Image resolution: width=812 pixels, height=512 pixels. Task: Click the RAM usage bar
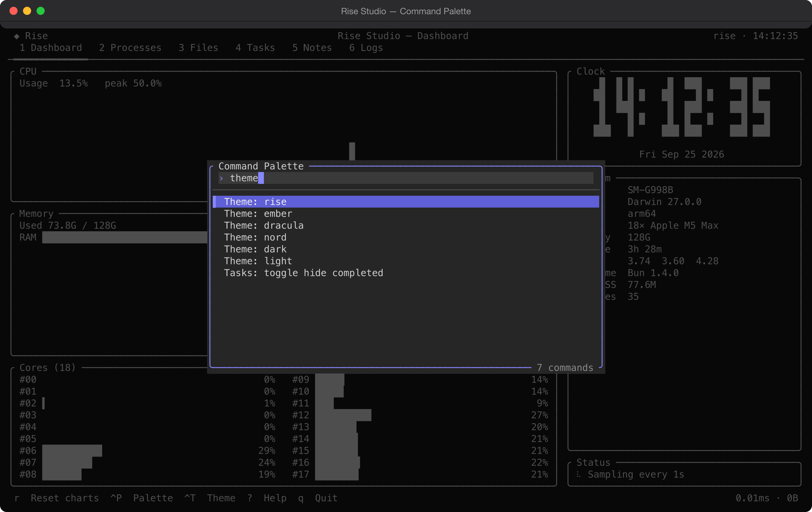pos(125,237)
